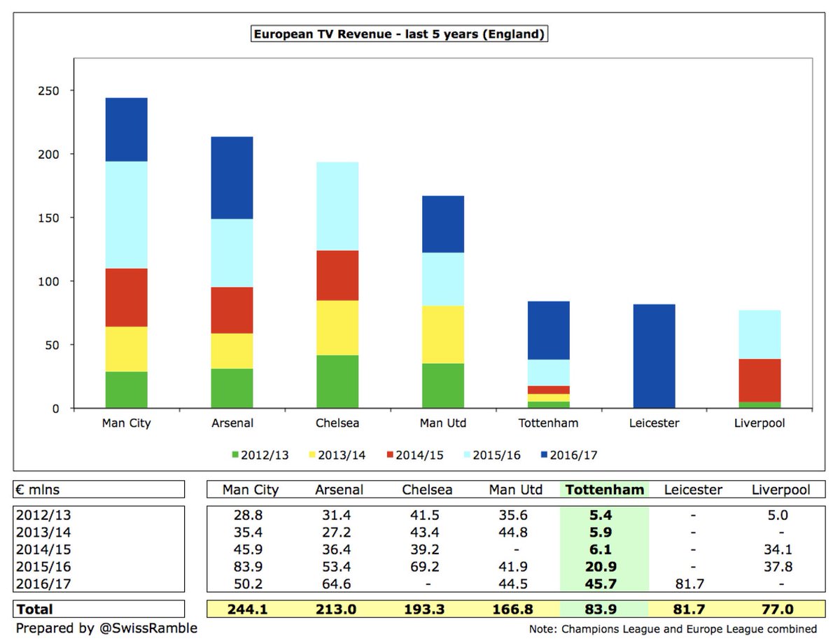840x641 pixels.
Task: Select the bold Total row label
Action: pyautogui.click(x=35, y=610)
